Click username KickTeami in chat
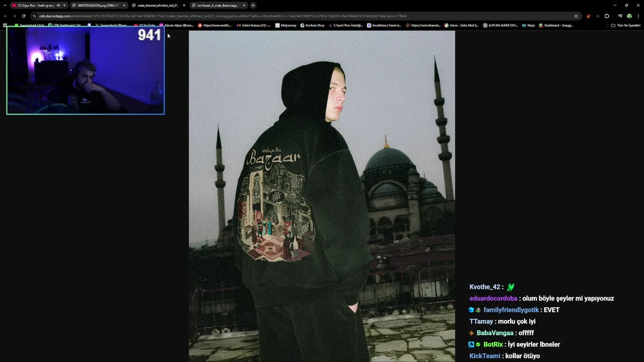The image size is (644, 362). 485,356
